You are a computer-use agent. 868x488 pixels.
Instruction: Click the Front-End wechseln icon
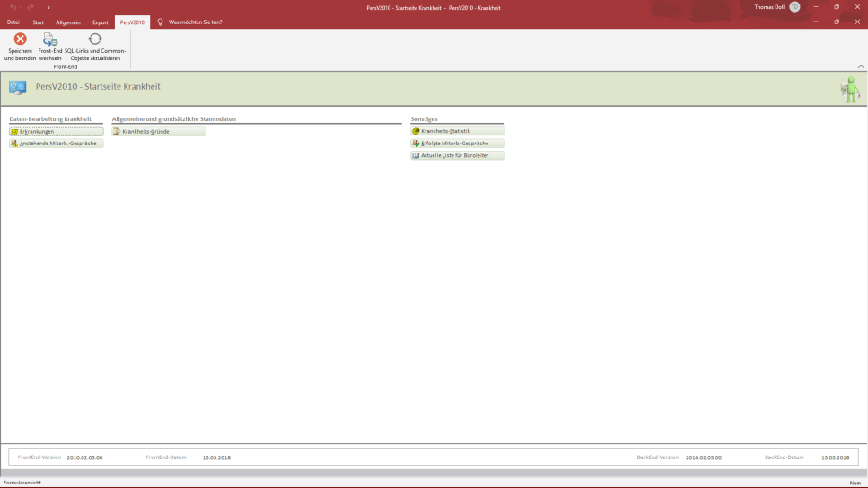(x=50, y=39)
